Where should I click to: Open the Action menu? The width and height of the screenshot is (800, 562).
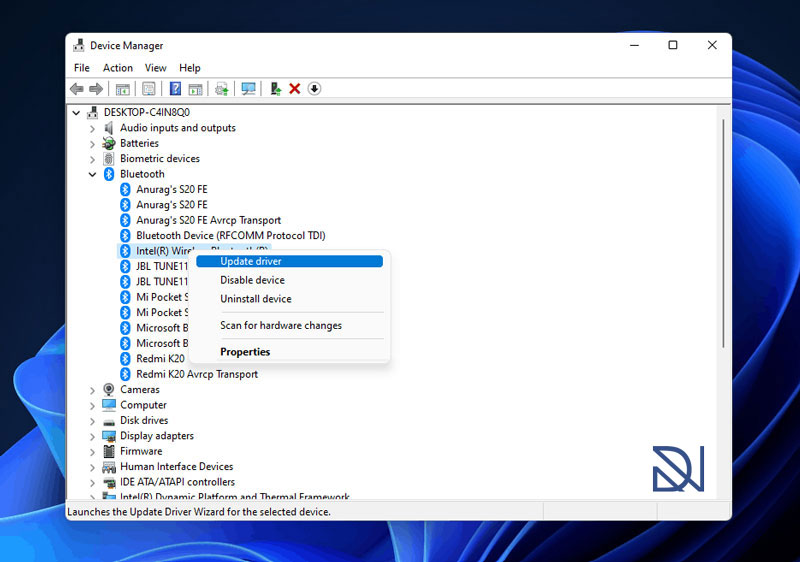118,68
